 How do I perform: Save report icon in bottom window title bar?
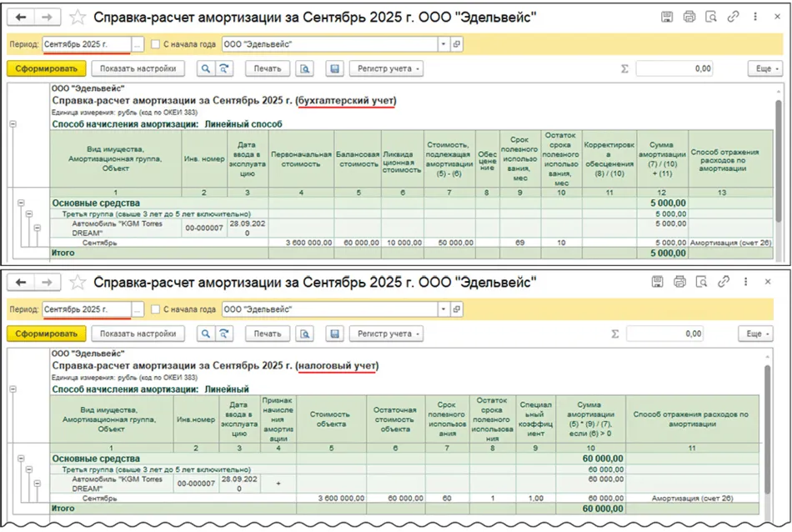[657, 281]
